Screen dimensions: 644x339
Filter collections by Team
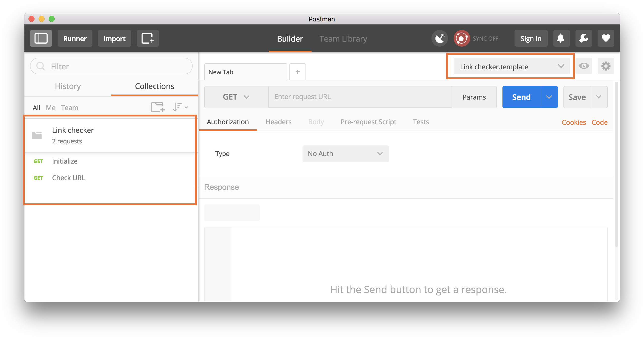point(70,108)
